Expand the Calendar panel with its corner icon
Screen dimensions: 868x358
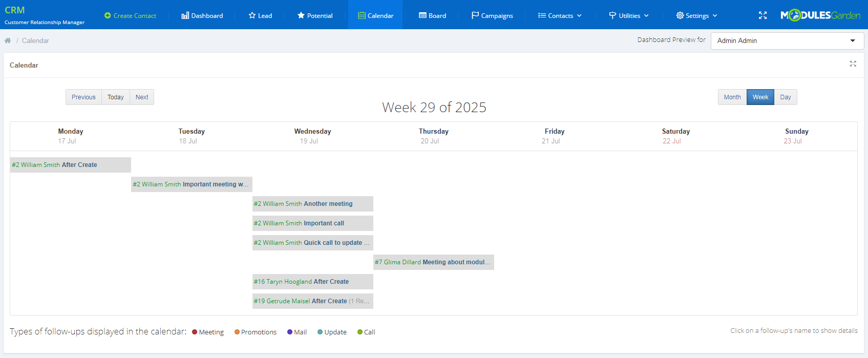pos(853,64)
